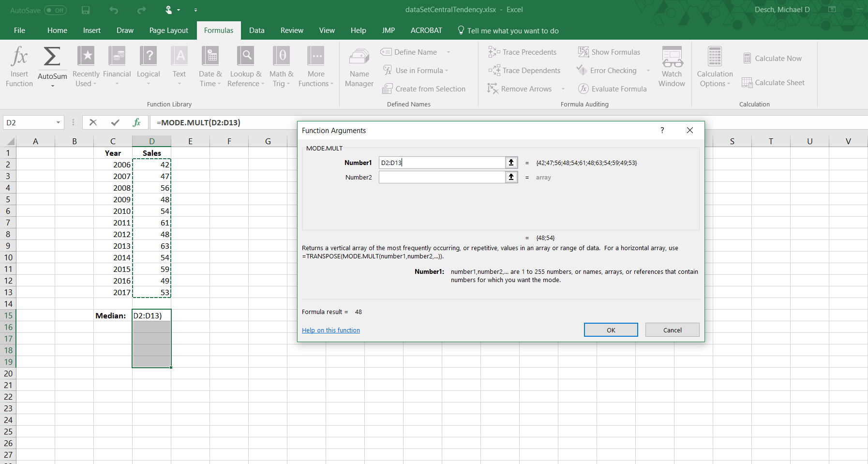Open the Watch Window

[x=672, y=67]
